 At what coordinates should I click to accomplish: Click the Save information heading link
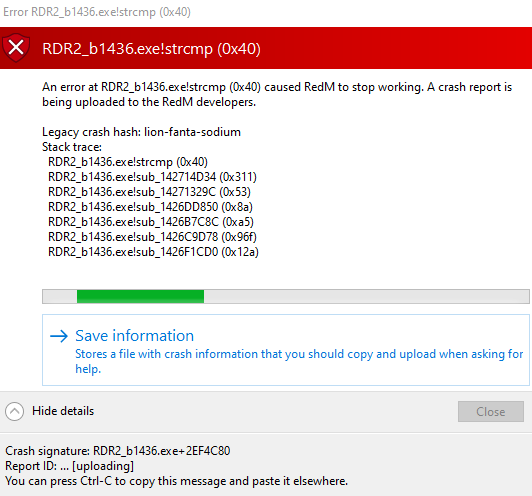point(135,336)
